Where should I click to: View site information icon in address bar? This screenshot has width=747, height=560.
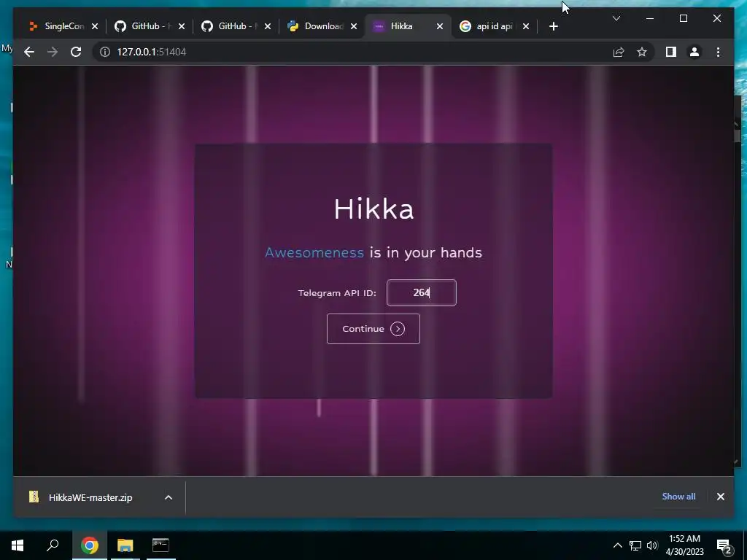tap(105, 52)
